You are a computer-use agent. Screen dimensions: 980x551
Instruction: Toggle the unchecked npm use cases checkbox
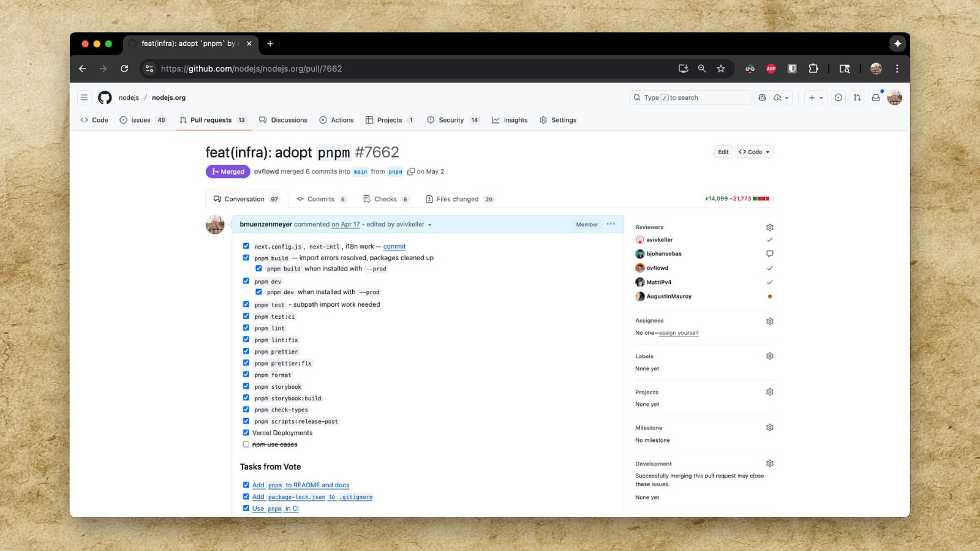coord(246,444)
